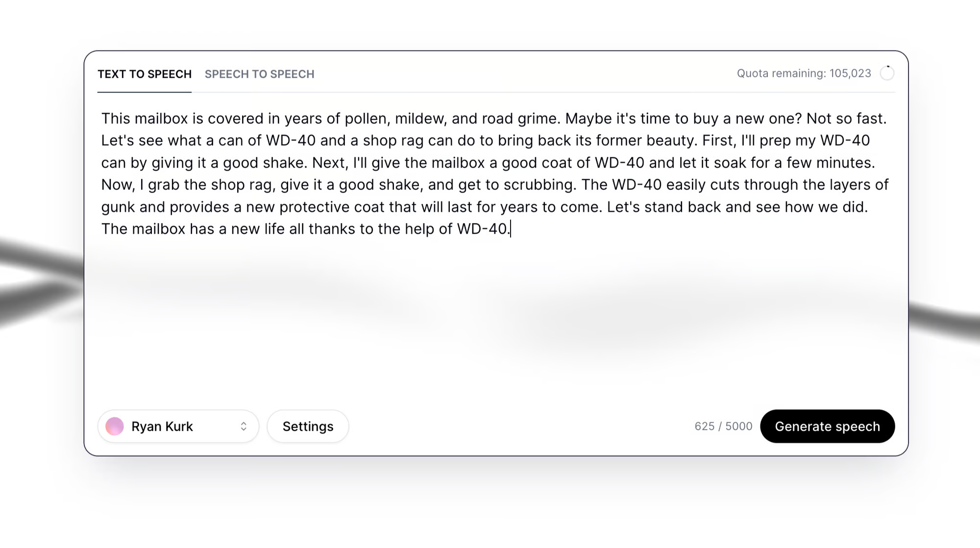Image resolution: width=980 pixels, height=548 pixels.
Task: Switch to the Speech to Speech tab
Action: coord(259,74)
